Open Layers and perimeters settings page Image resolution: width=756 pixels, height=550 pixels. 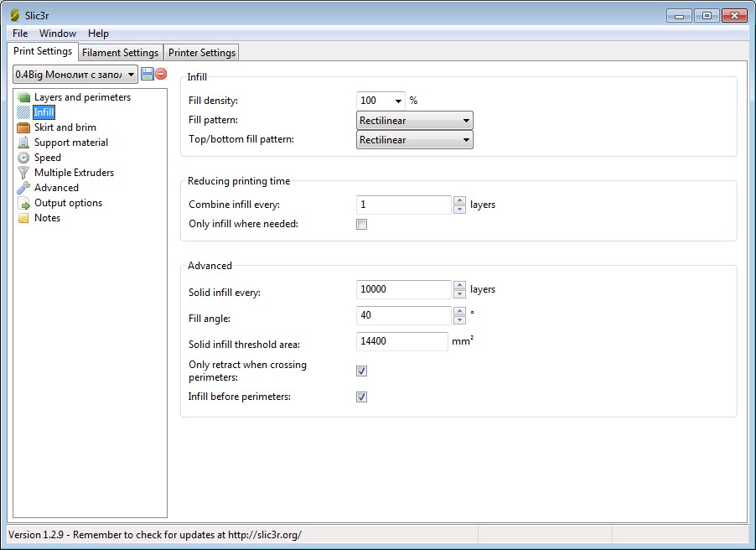pos(82,97)
